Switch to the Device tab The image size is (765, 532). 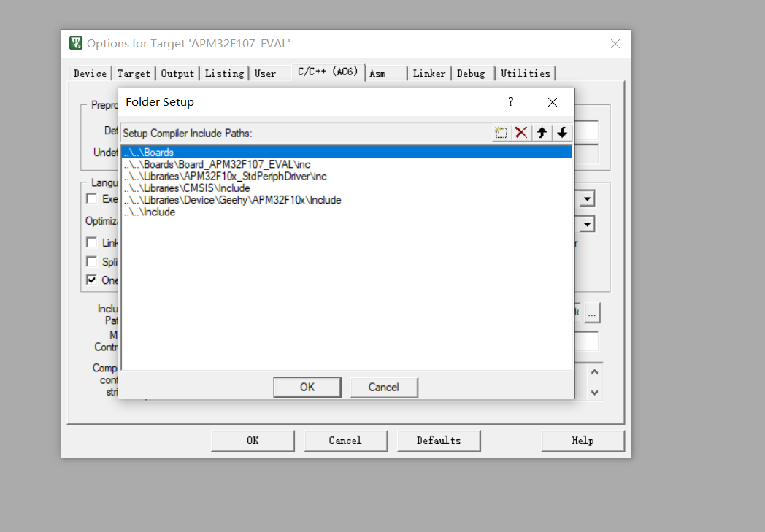click(x=91, y=74)
